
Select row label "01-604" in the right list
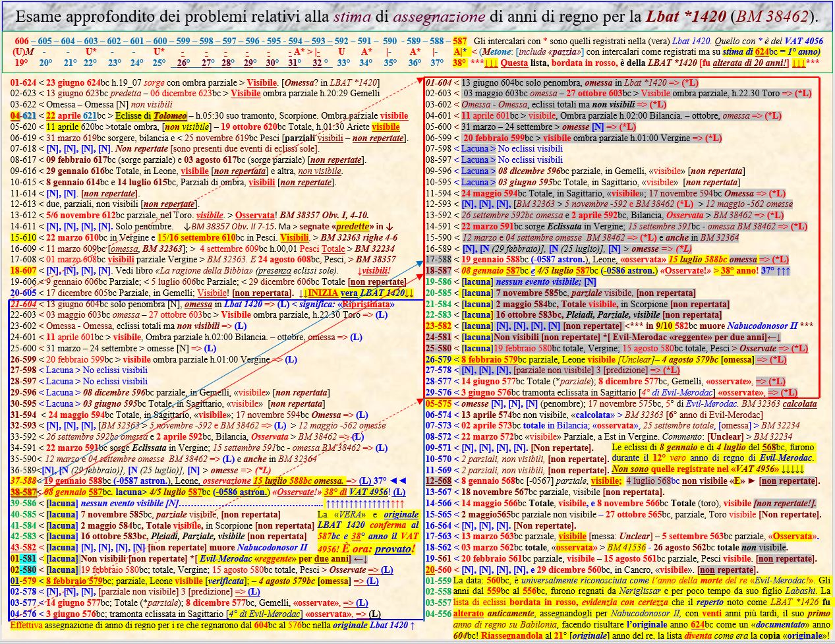coord(439,82)
